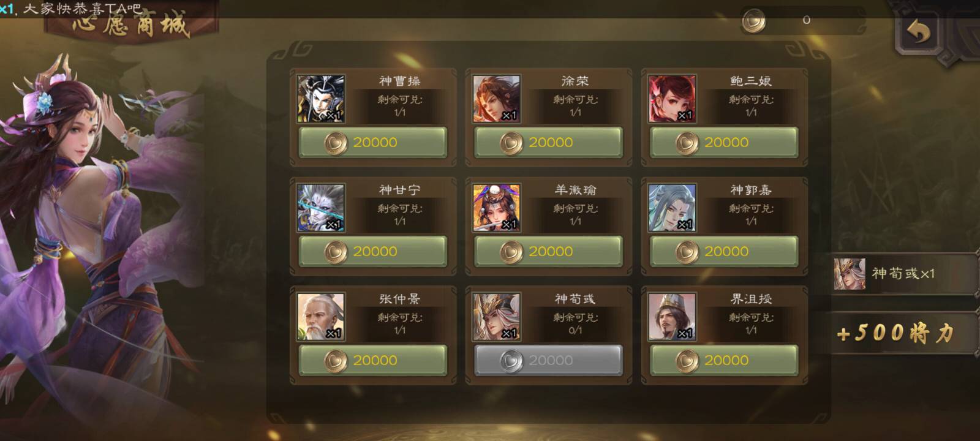Buy 神曹操 for 20000 coins
The height and width of the screenshot is (441, 980).
(x=373, y=143)
